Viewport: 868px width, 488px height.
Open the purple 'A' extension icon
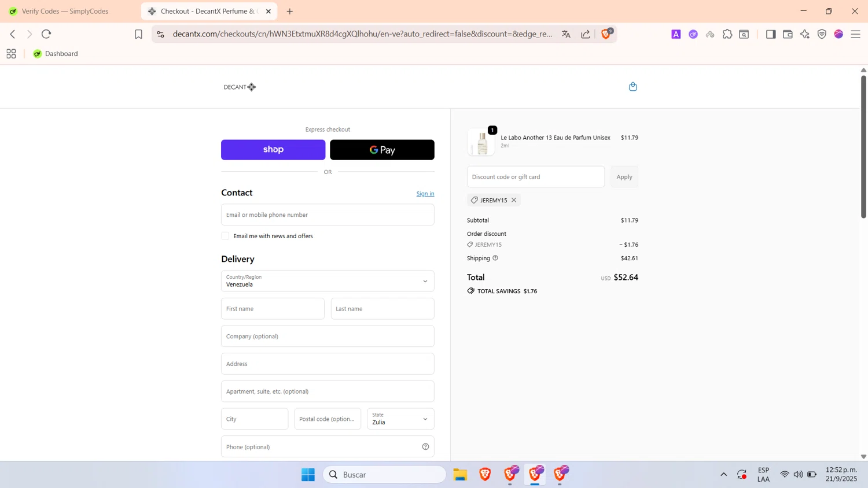pos(676,34)
